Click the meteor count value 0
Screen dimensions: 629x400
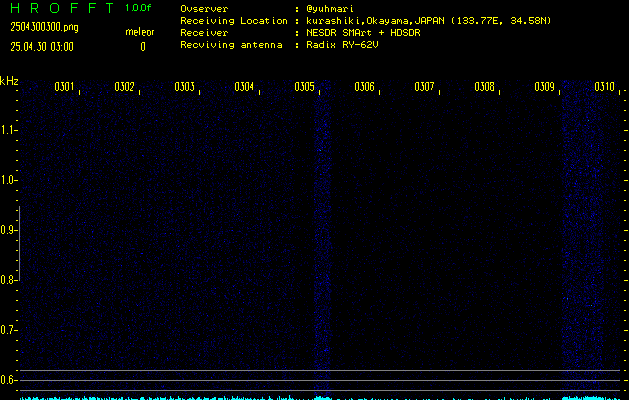(x=143, y=47)
